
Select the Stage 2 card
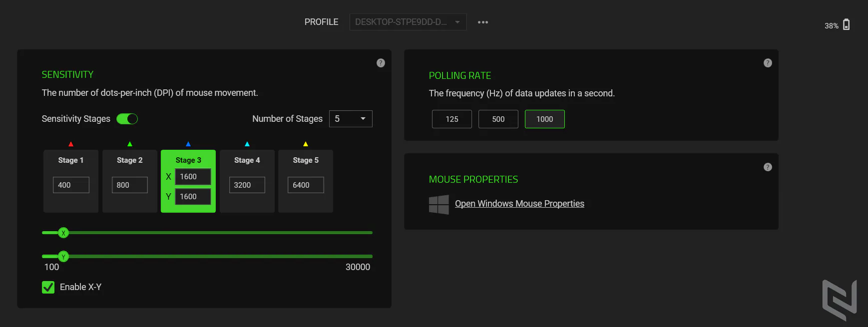click(x=130, y=181)
